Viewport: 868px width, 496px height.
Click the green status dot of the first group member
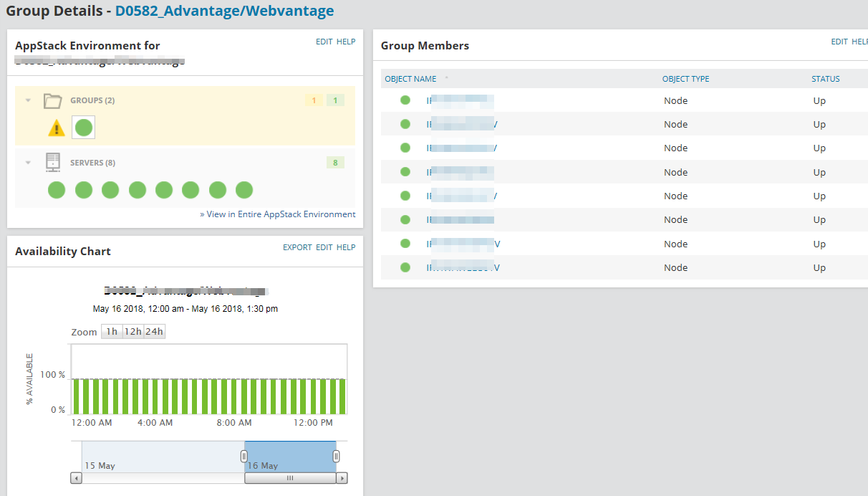405,100
